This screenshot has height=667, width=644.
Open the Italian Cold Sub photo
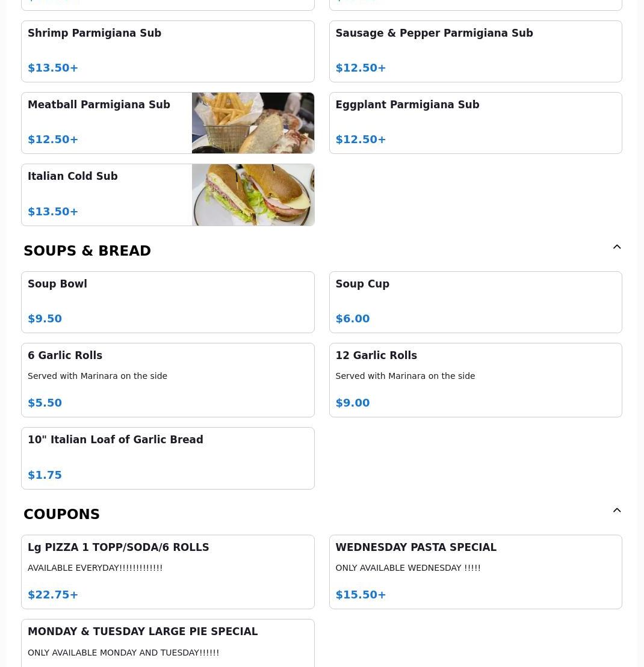click(253, 195)
